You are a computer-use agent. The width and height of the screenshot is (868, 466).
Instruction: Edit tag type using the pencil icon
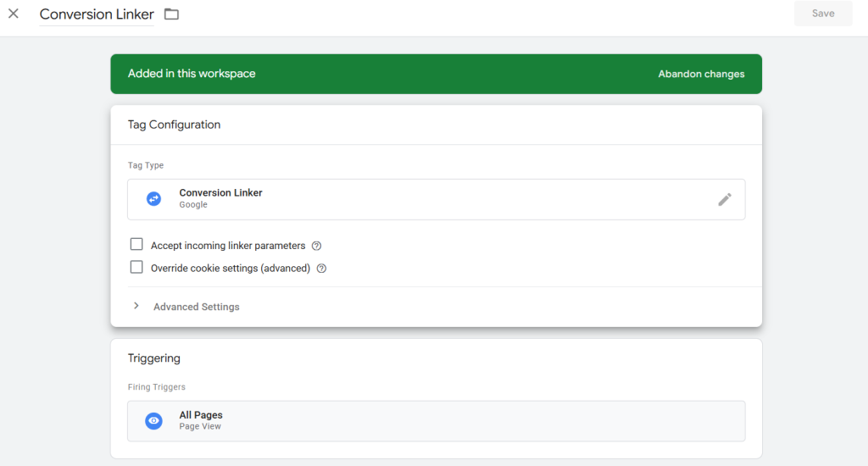pos(724,199)
